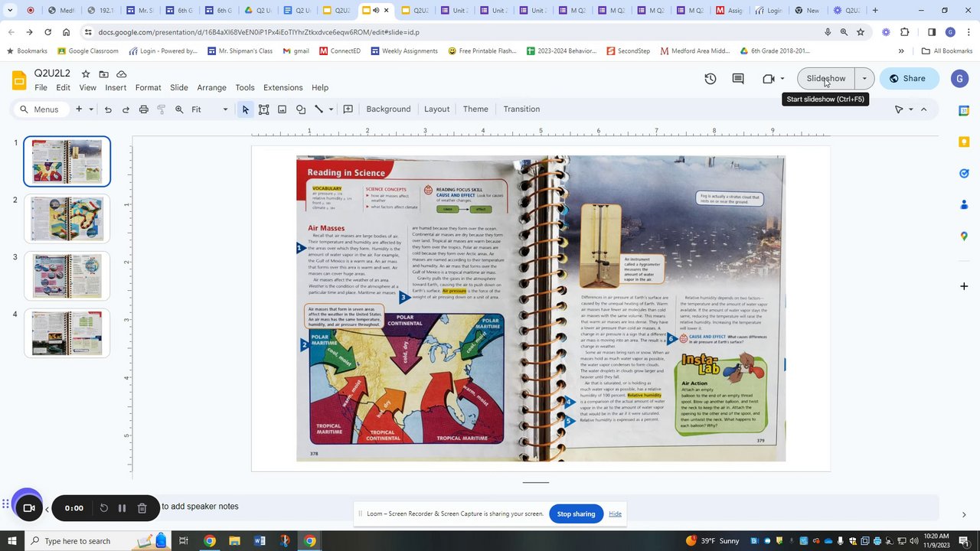The height and width of the screenshot is (551, 980).
Task: Add a comment from toolbar
Action: [348, 109]
